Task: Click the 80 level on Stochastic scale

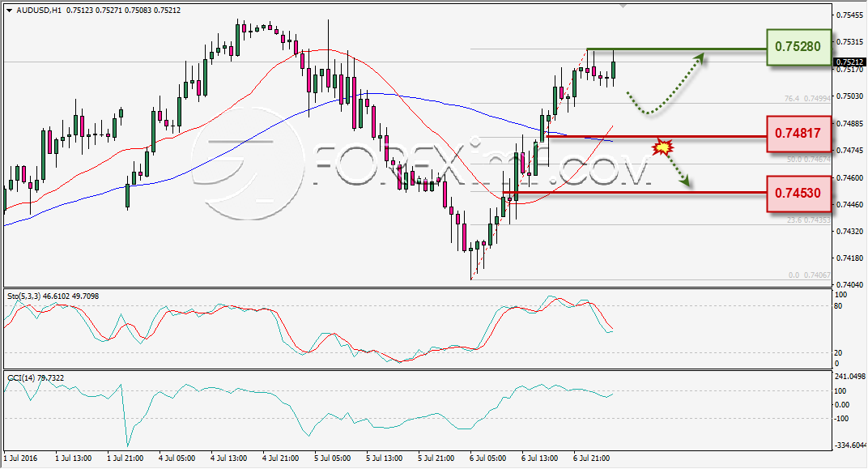Action: coord(838,306)
